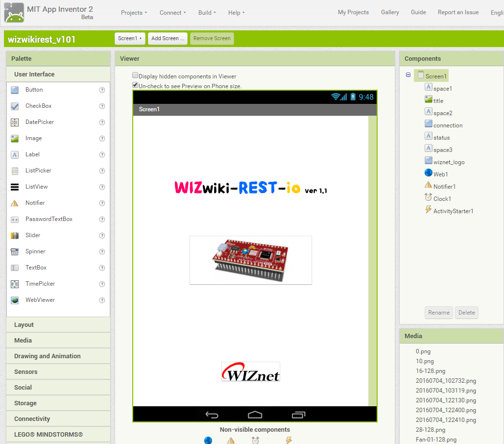Select the Image palette icon
The height and width of the screenshot is (444, 504).
[15, 139]
